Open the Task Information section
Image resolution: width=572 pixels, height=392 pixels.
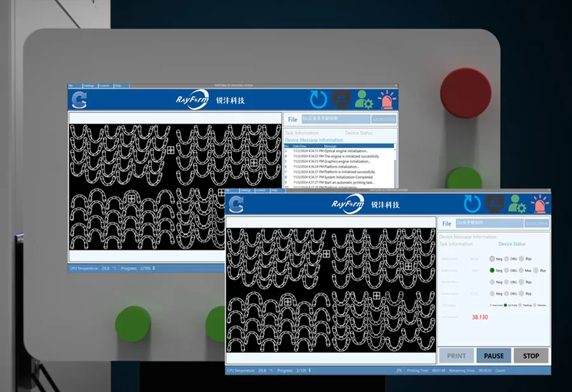(456, 243)
